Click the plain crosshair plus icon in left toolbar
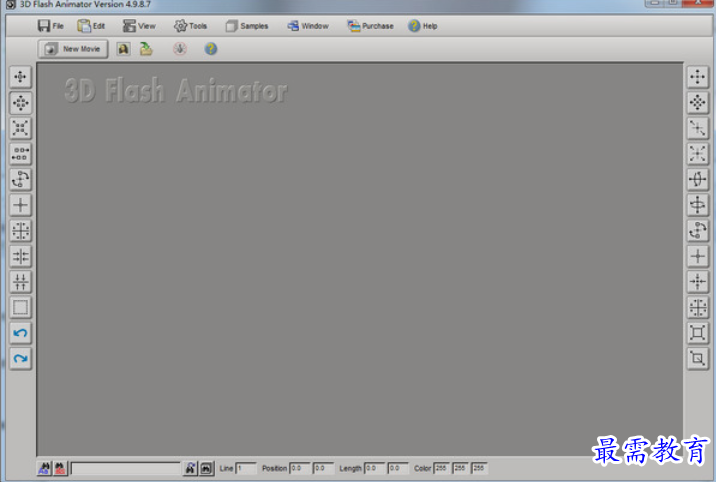Viewport: 716px width, 482px height. pyautogui.click(x=21, y=205)
